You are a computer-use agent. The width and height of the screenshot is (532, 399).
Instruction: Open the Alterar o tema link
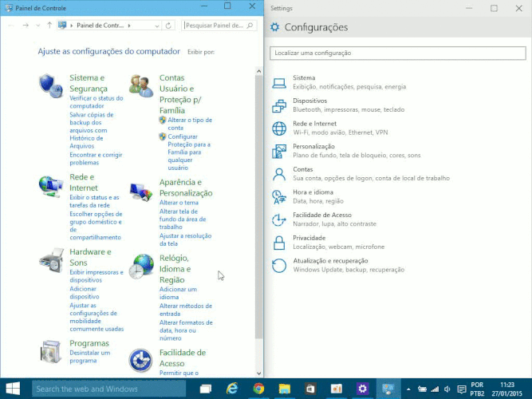(179, 203)
